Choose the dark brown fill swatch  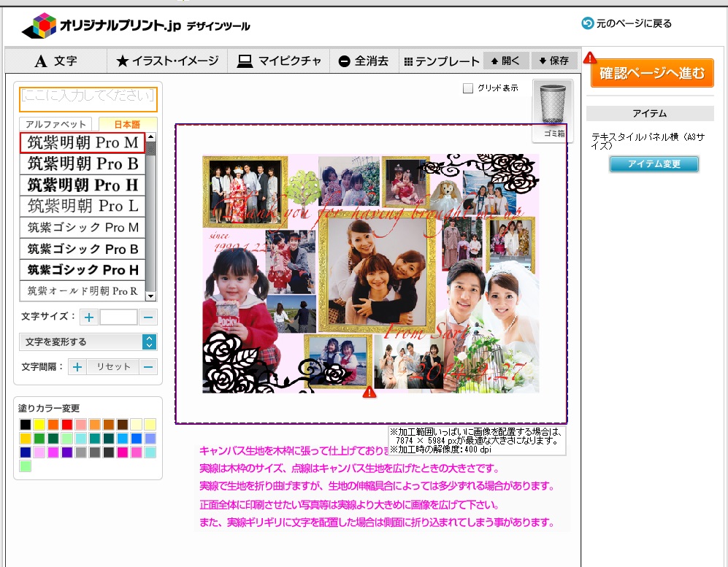coord(123,424)
